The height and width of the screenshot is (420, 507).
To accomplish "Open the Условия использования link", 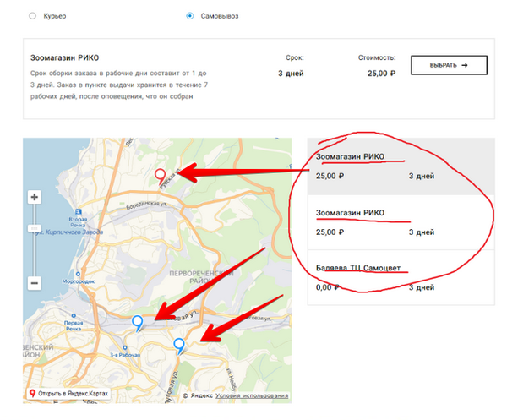I will (x=252, y=395).
